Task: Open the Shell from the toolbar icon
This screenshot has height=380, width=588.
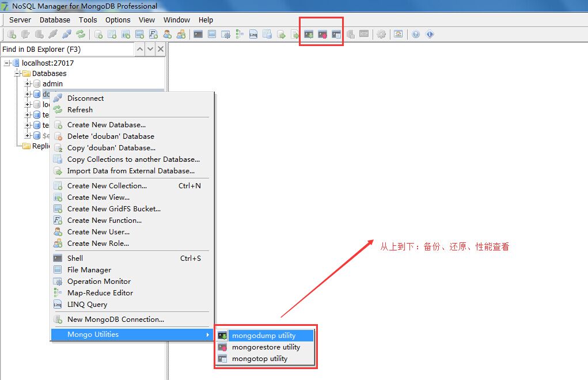Action: (x=198, y=35)
